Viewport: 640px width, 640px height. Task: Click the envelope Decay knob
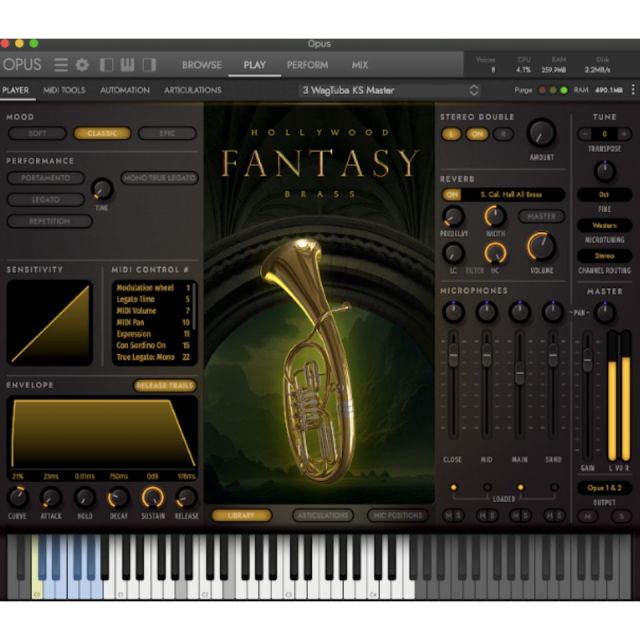[118, 497]
